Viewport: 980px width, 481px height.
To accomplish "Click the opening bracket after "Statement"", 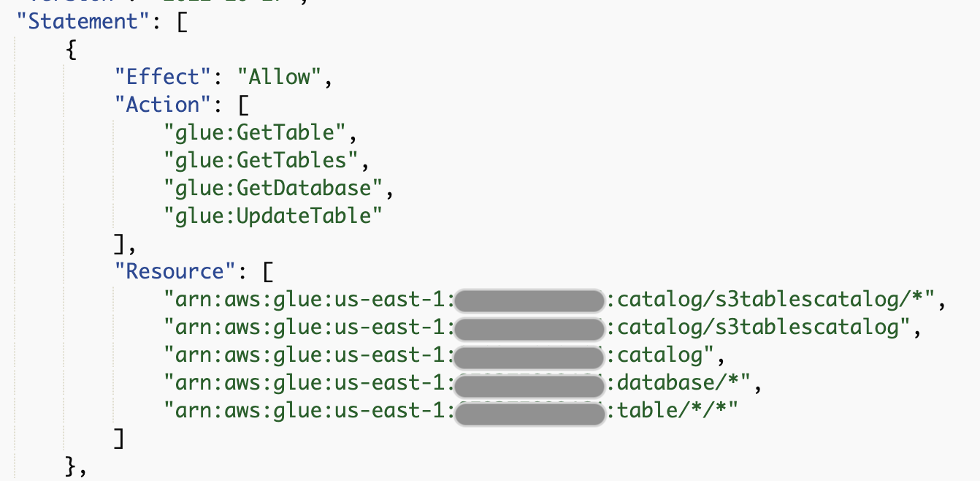I will pyautogui.click(x=182, y=21).
